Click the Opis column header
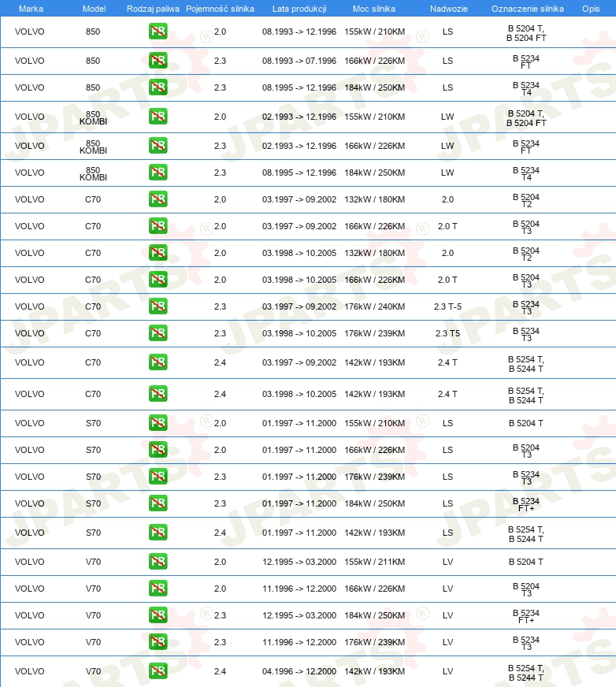 point(591,9)
